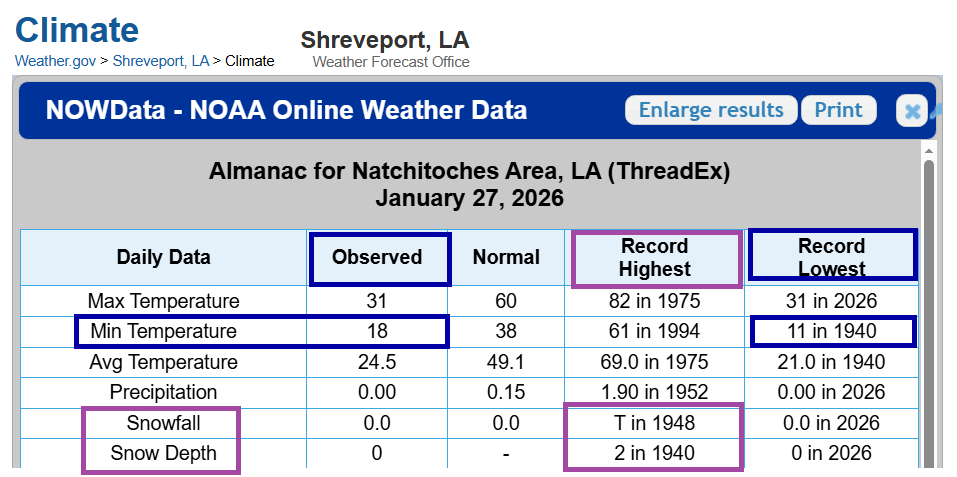The height and width of the screenshot is (477, 957).
Task: Open the Shreveport, LA breadcrumb link
Action: point(161,61)
